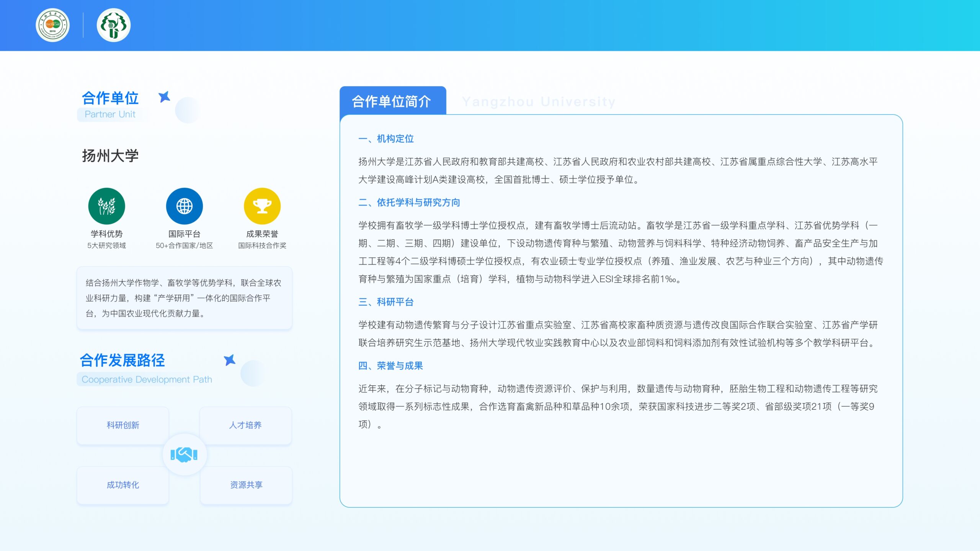The image size is (980, 551).
Task: Click the faint Yangzhou University title text
Action: pyautogui.click(x=539, y=102)
